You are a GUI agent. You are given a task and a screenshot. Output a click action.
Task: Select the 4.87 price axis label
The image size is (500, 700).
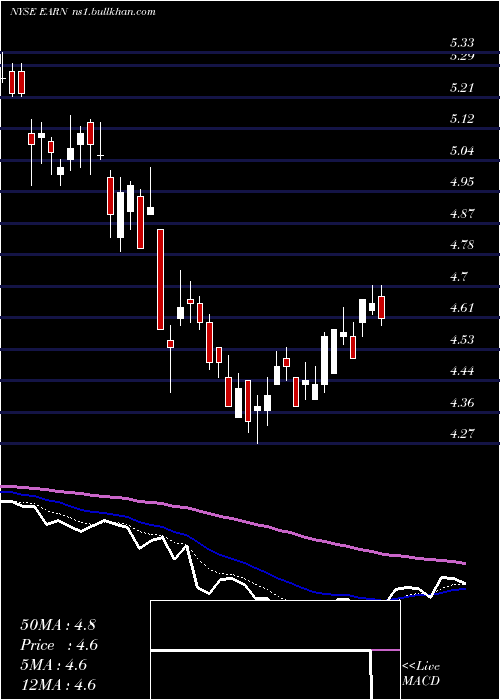click(x=462, y=213)
